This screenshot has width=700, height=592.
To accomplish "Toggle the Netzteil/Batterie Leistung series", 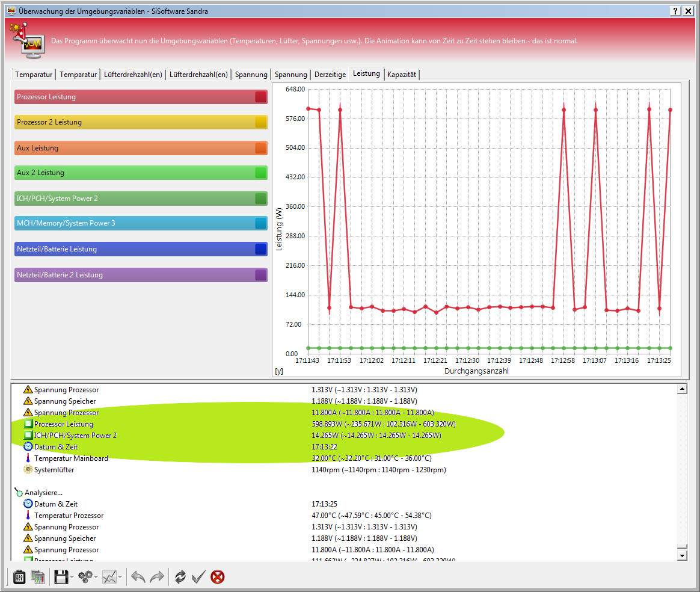I will pyautogui.click(x=141, y=249).
